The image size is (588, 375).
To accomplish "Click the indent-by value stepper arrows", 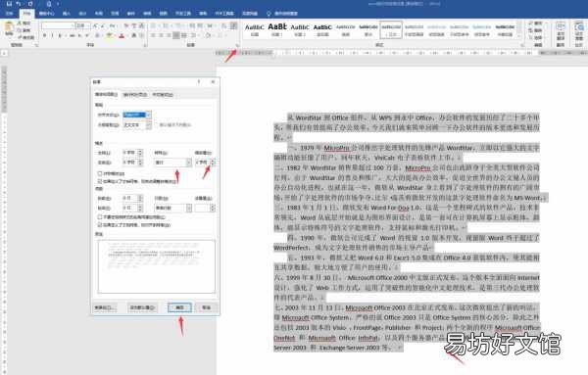I will 213,163.
